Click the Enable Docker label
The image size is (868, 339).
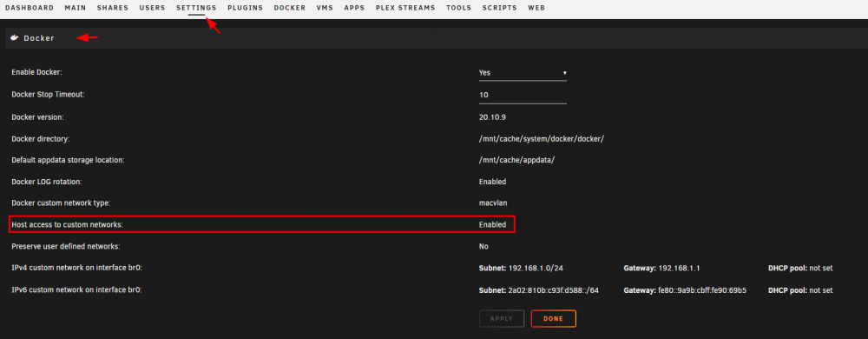36,72
